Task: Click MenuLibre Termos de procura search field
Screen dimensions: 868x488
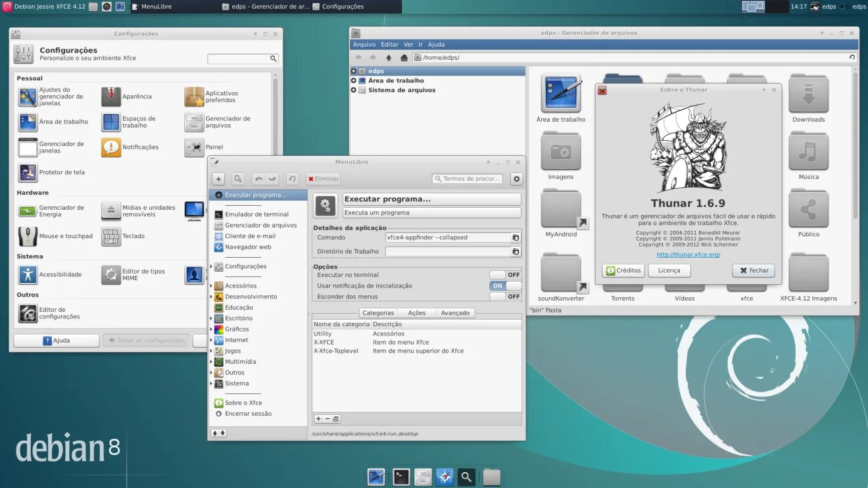Action: pos(468,179)
